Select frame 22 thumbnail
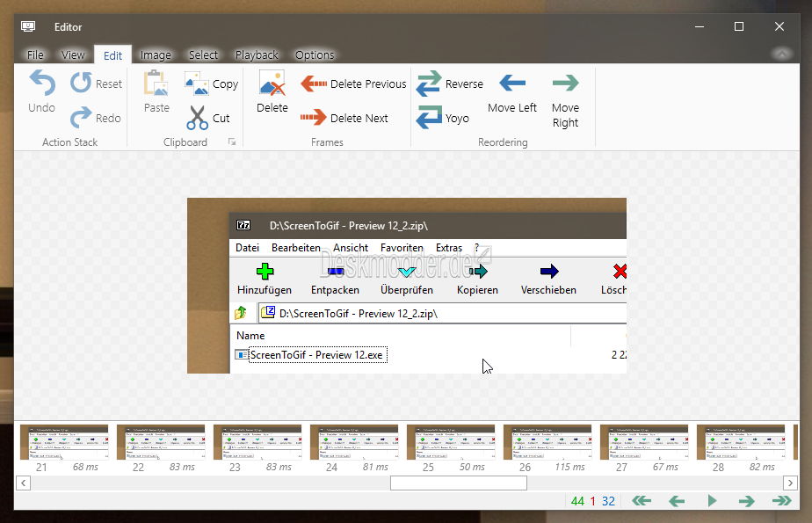This screenshot has height=523, width=812. 161,442
